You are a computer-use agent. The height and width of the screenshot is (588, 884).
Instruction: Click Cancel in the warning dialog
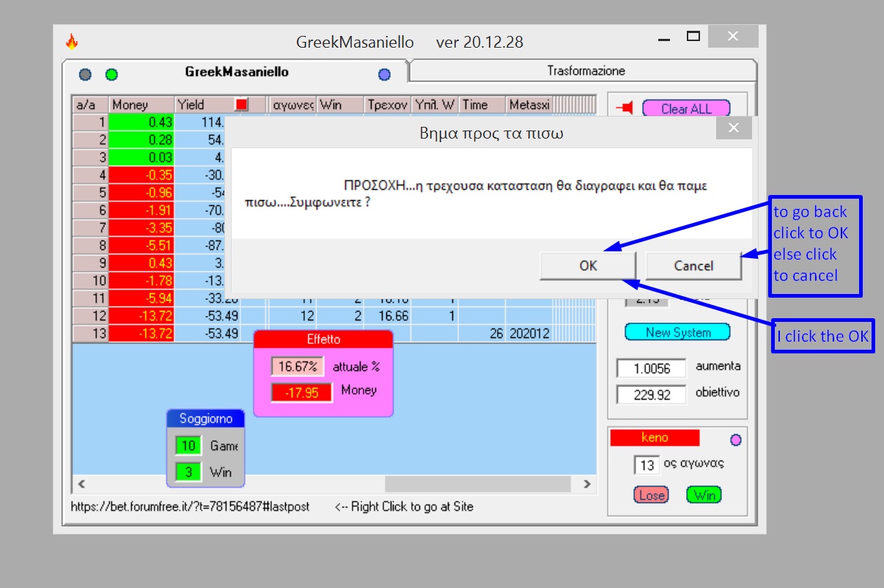click(693, 265)
